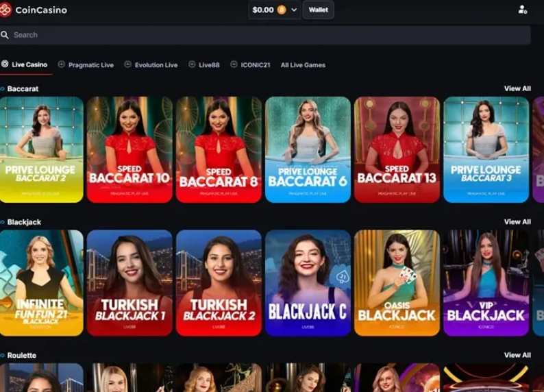Switch to the Live88 tab

[x=204, y=65]
